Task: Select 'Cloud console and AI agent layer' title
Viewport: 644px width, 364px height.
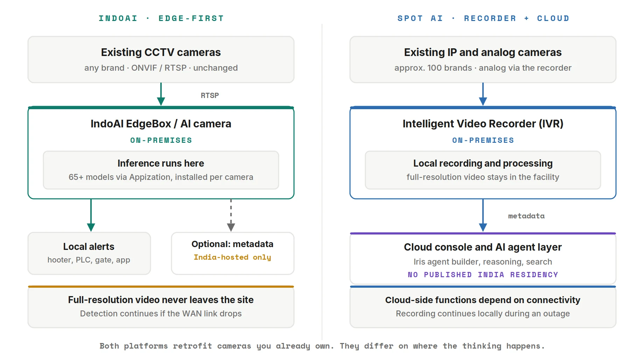Action: click(x=483, y=247)
